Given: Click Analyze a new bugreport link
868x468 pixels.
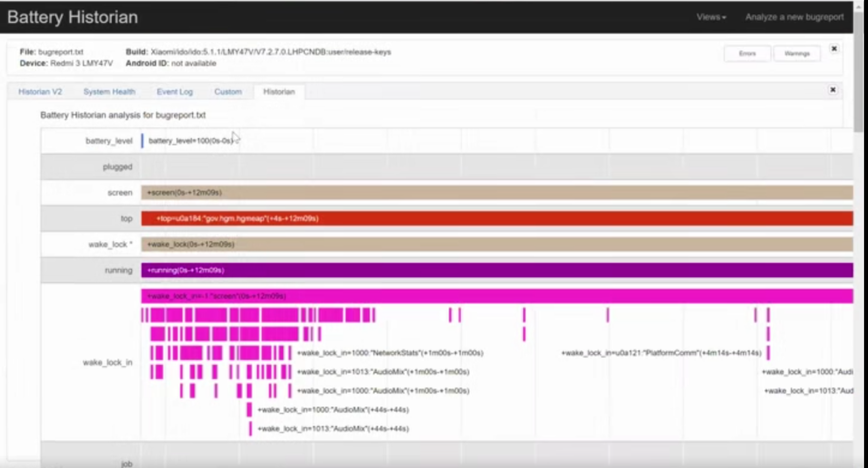Looking at the screenshot, I should point(794,17).
